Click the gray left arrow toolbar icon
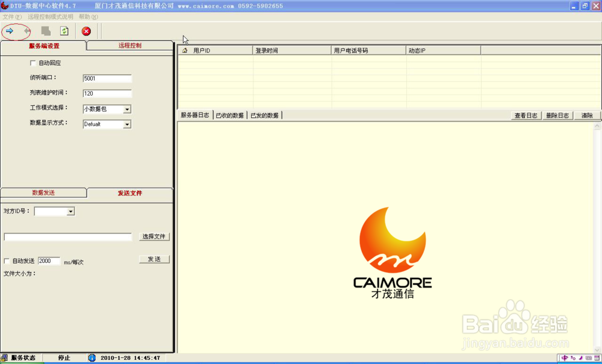 (x=27, y=31)
